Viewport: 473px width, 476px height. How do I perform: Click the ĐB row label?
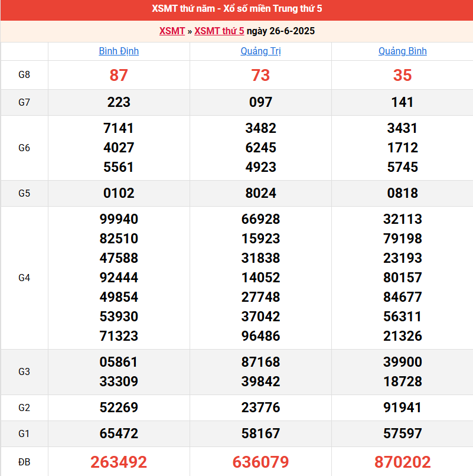pos(24,462)
